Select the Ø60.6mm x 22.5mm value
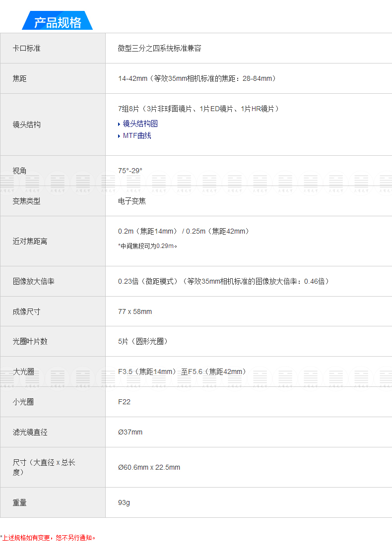Viewport: 392px width, 559px height. point(149,467)
